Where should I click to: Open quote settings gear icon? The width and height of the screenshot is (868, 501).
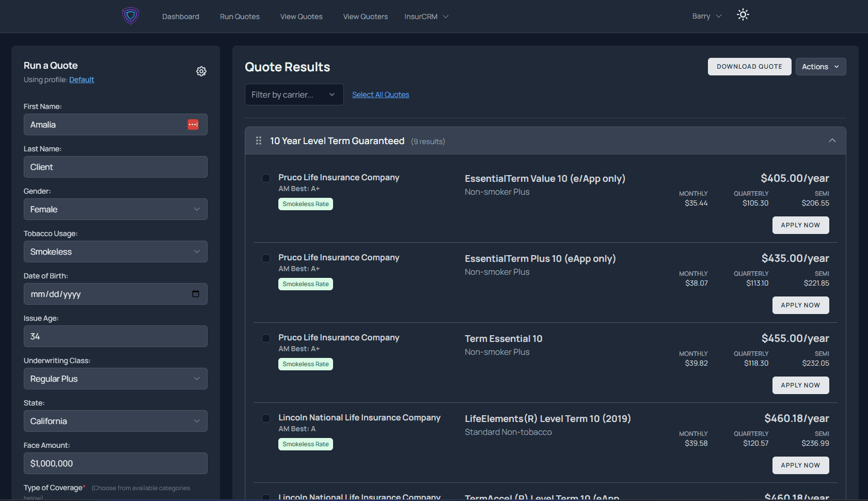click(201, 71)
